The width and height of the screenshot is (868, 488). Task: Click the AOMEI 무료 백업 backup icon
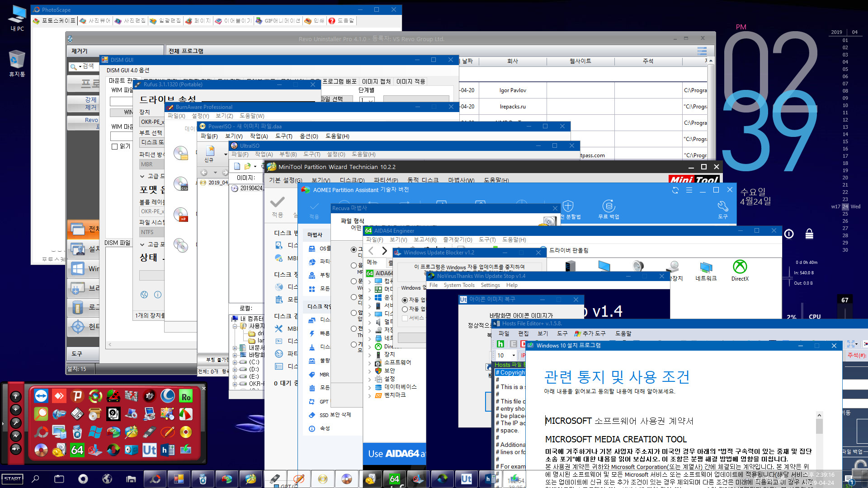[609, 209]
